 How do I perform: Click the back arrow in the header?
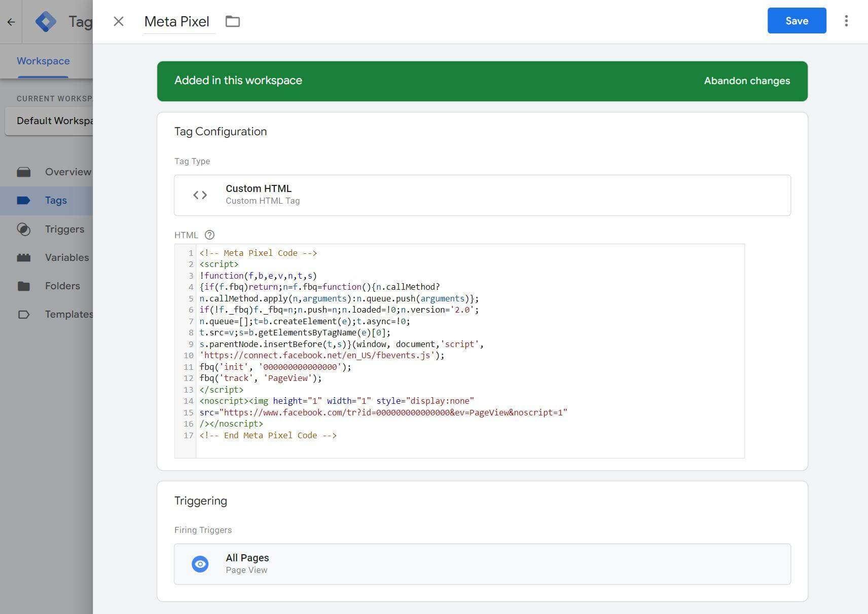(11, 22)
